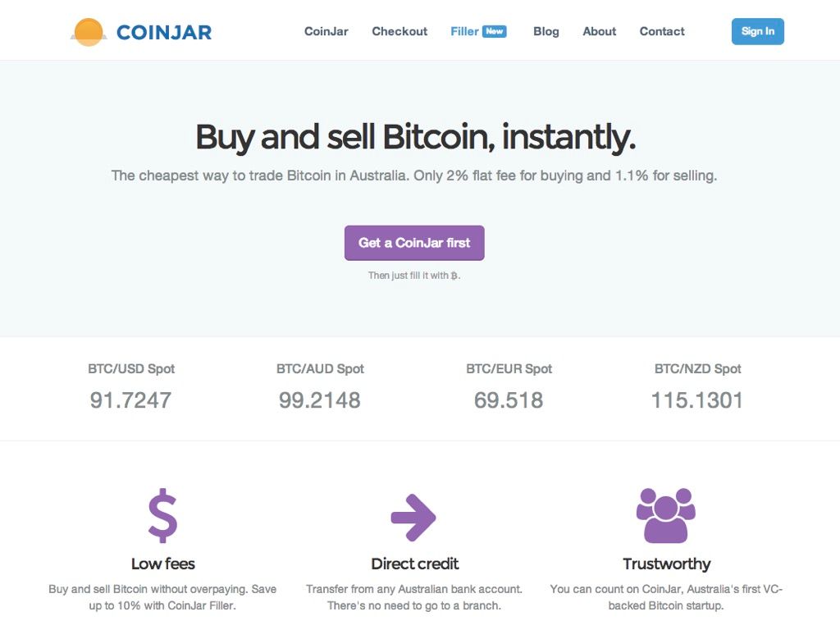Click the BTC/NZD Spot value 115.1301
840x630 pixels.
pyautogui.click(x=697, y=400)
